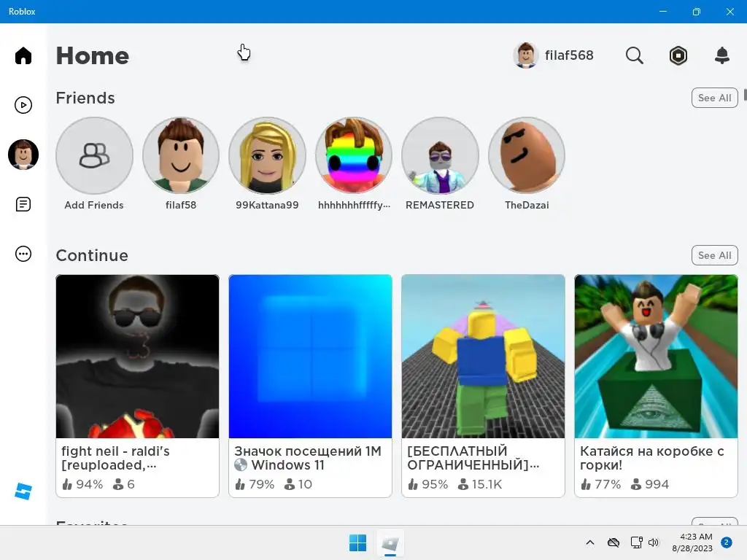
Task: Open friend TheDazai's avatar
Action: click(x=527, y=156)
